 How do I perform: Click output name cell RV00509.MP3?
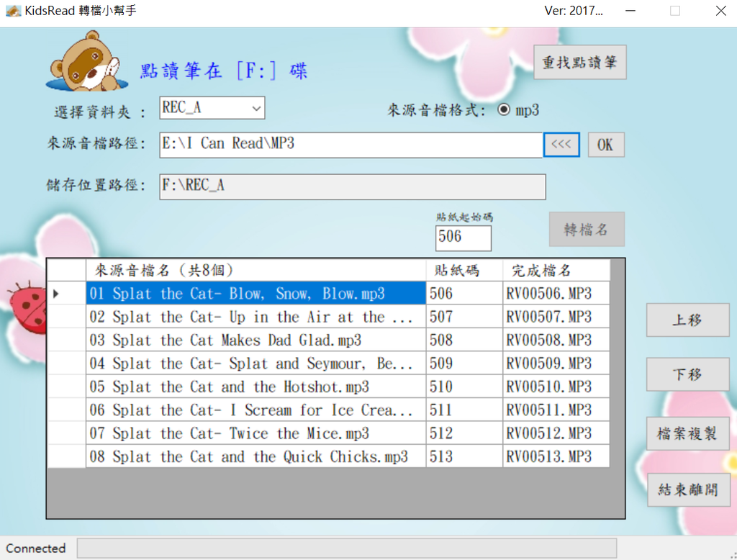(x=556, y=363)
